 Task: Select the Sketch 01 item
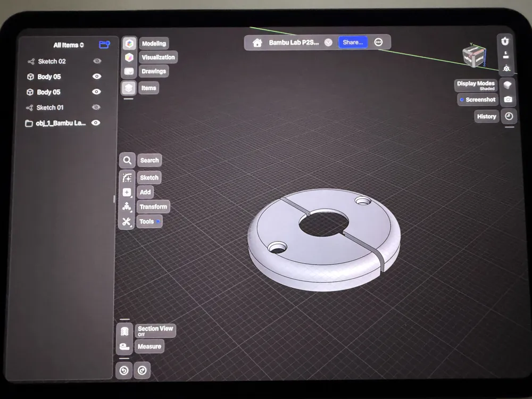click(x=49, y=107)
